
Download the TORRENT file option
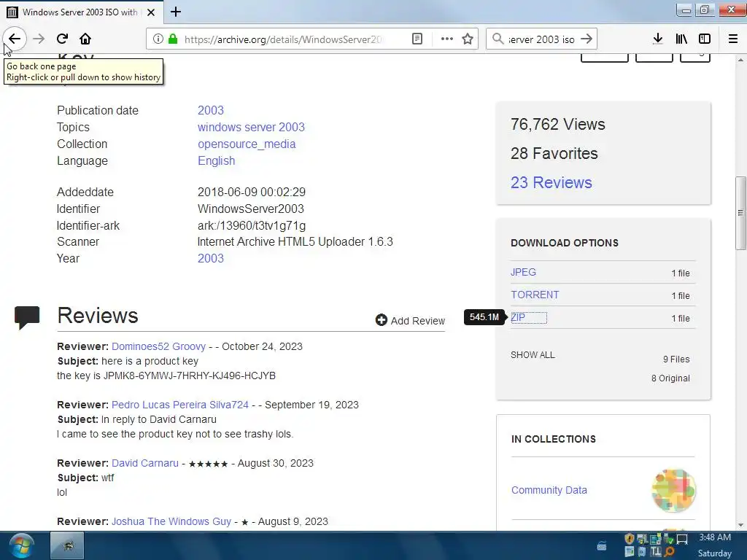(535, 295)
